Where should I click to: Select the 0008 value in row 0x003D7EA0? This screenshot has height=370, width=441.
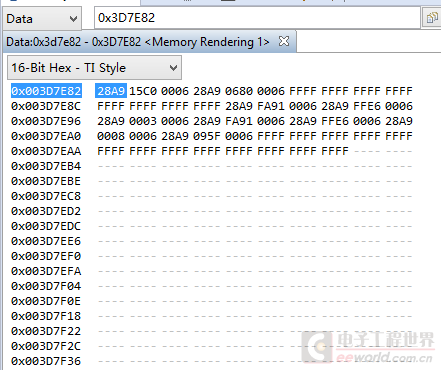pos(111,136)
